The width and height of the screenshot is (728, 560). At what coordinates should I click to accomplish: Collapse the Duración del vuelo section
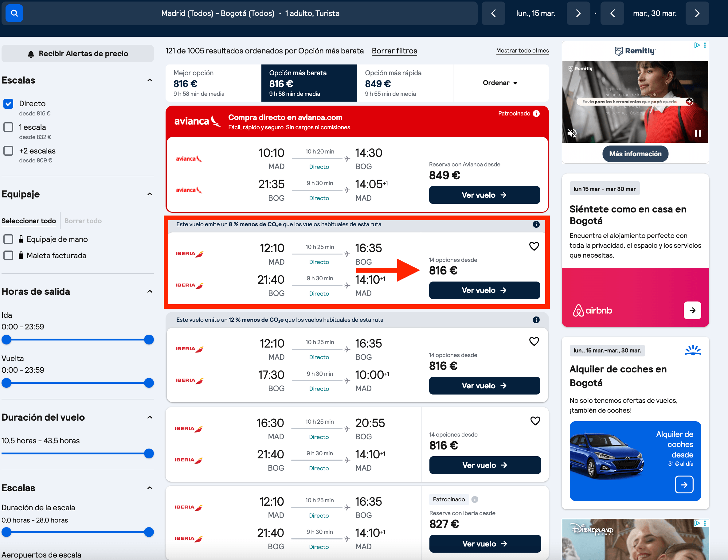pyautogui.click(x=150, y=418)
